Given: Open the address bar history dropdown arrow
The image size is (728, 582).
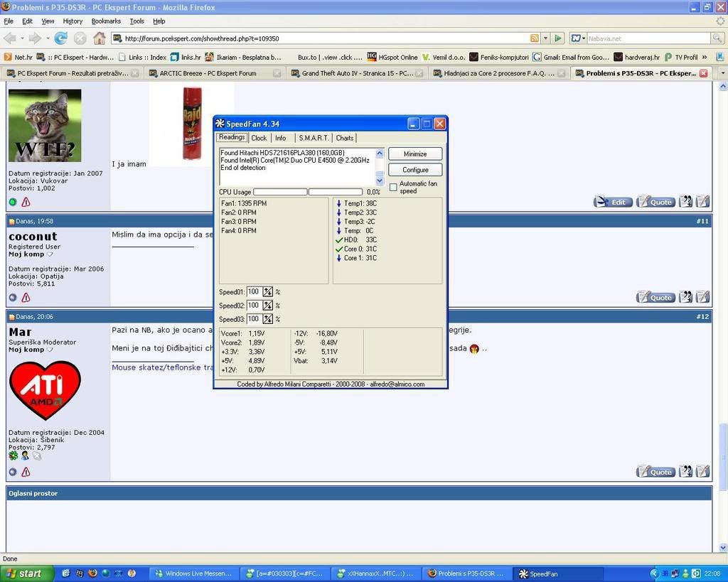Looking at the screenshot, I should 546,38.
